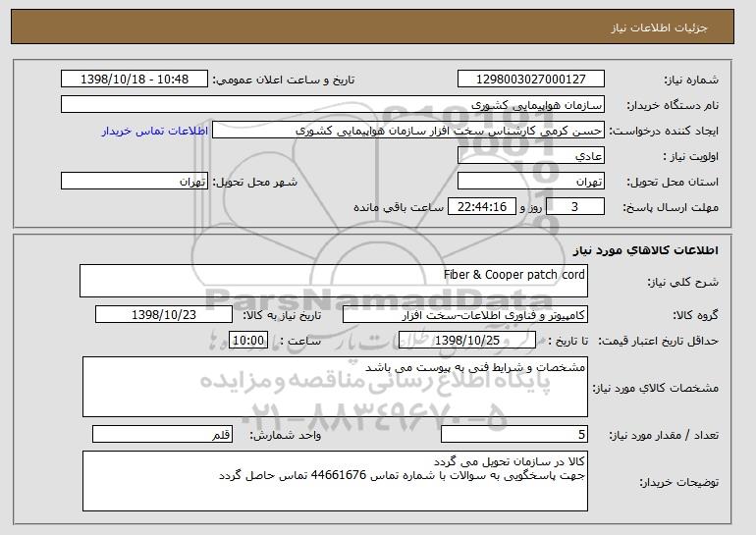Click the remaining time field 22:44:16
Screen dimensions: 756x535
(x=482, y=207)
